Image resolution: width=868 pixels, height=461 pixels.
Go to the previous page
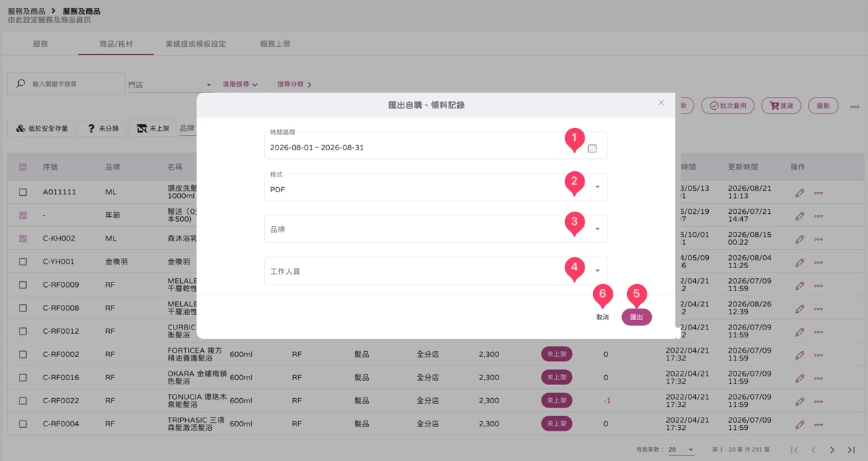point(814,449)
